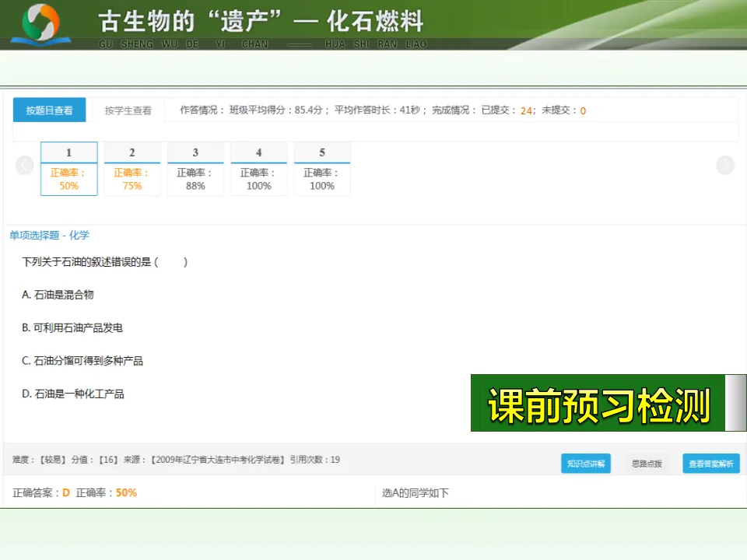Image resolution: width=747 pixels, height=560 pixels.
Task: Select the 按题目查看 tab
Action: (50, 110)
